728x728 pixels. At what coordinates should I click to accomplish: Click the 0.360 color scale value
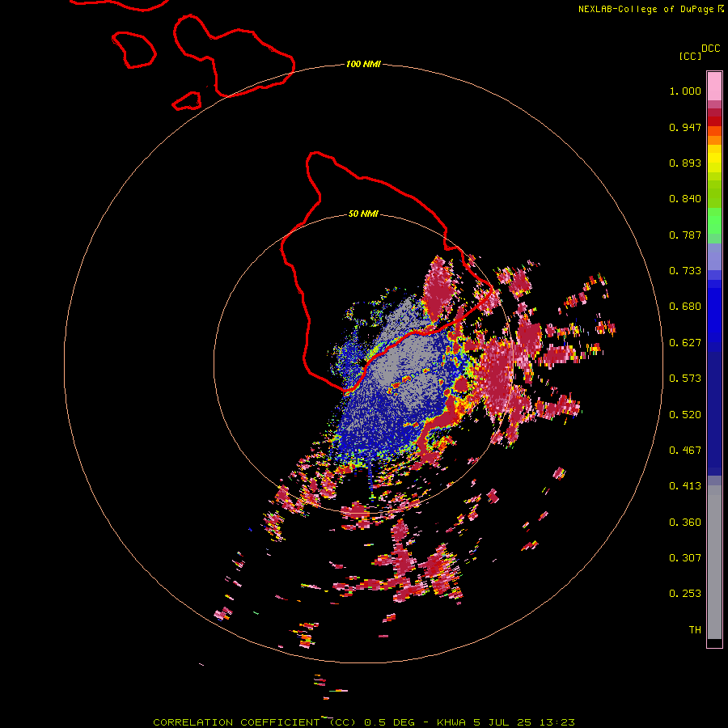685,523
